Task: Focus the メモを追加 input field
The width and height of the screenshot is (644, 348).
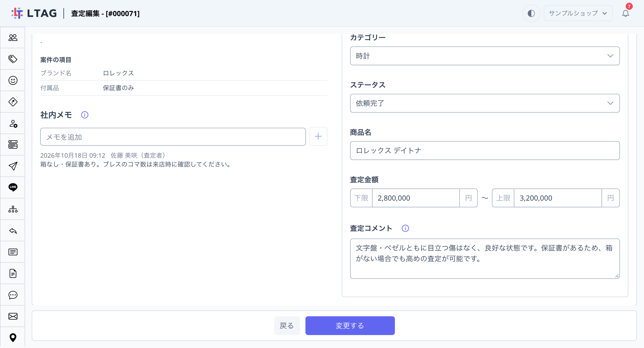Action: 173,137
